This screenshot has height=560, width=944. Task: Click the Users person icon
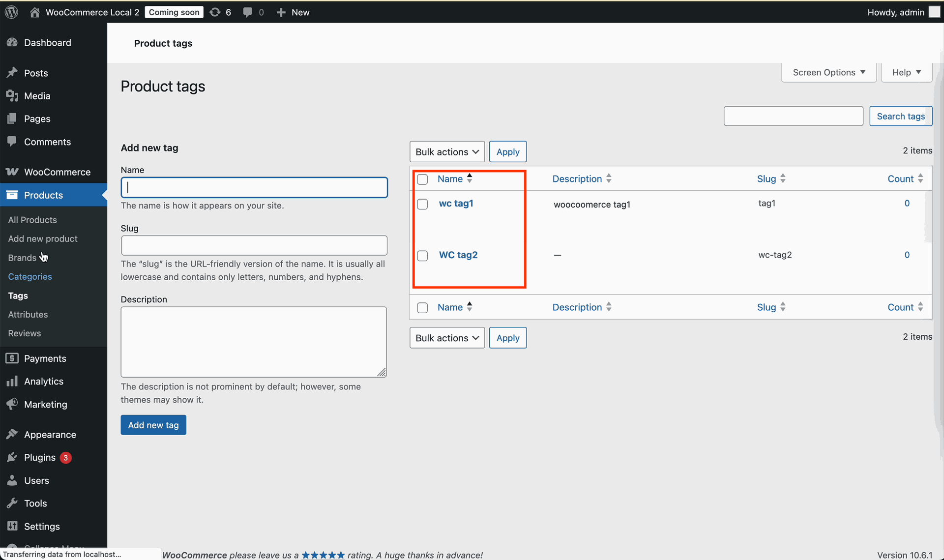pos(12,480)
